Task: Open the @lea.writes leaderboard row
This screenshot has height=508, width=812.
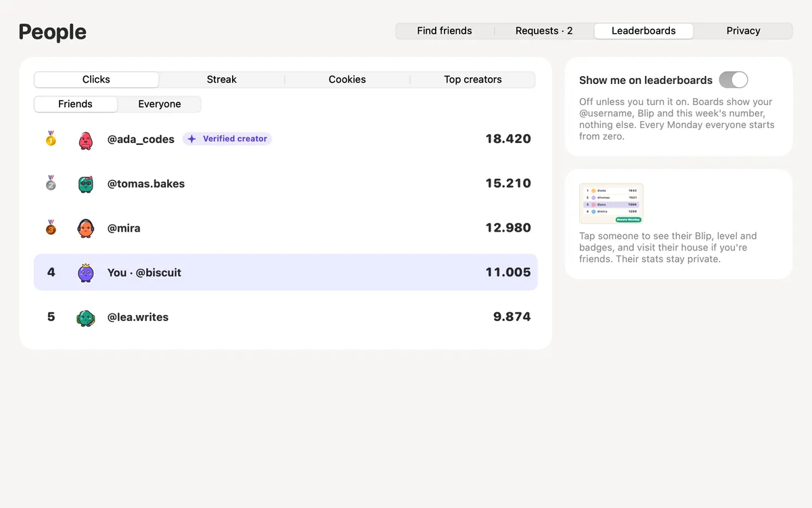Action: (x=286, y=317)
